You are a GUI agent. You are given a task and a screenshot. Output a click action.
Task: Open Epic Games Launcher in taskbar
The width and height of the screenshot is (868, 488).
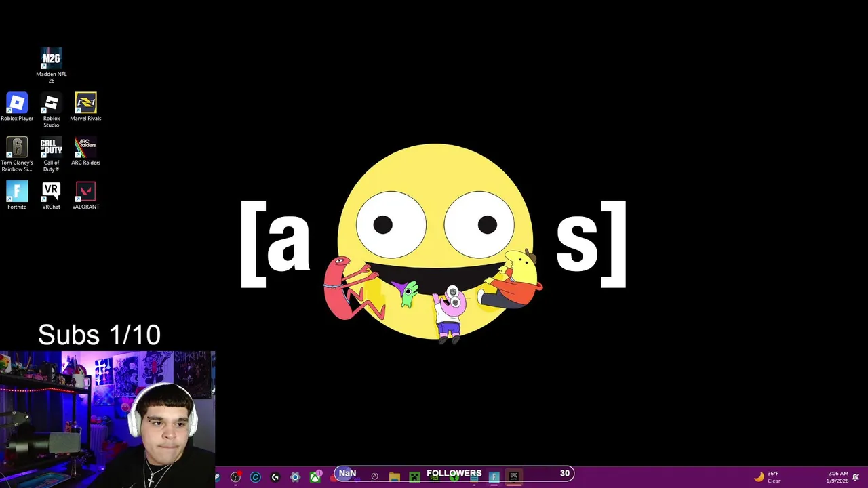point(513,477)
